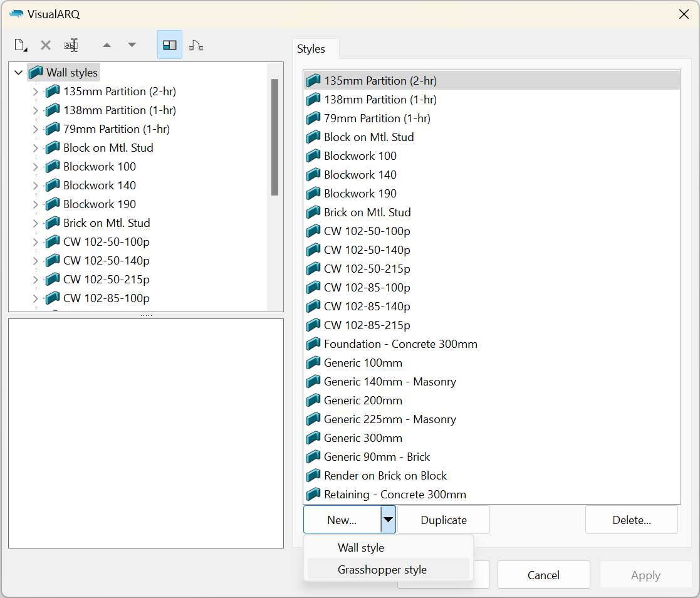Select CW 102-85-215p in Styles list
The width and height of the screenshot is (700, 598).
coord(492,325)
